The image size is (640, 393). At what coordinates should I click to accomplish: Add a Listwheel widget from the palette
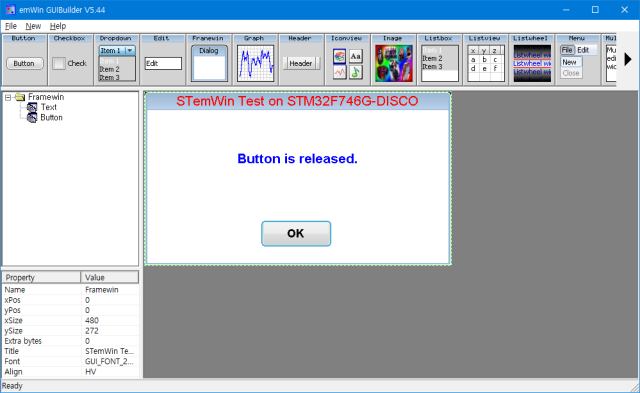click(531, 60)
